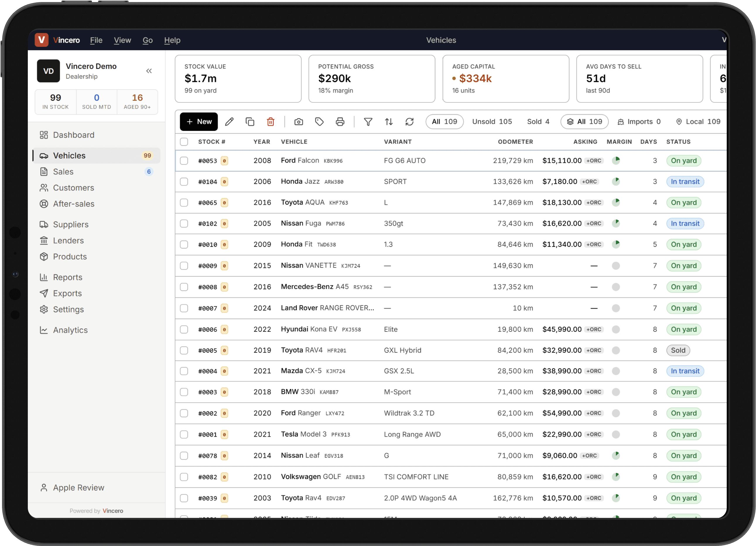Open Products in the sidebar
This screenshot has height=546, width=756.
point(96,256)
